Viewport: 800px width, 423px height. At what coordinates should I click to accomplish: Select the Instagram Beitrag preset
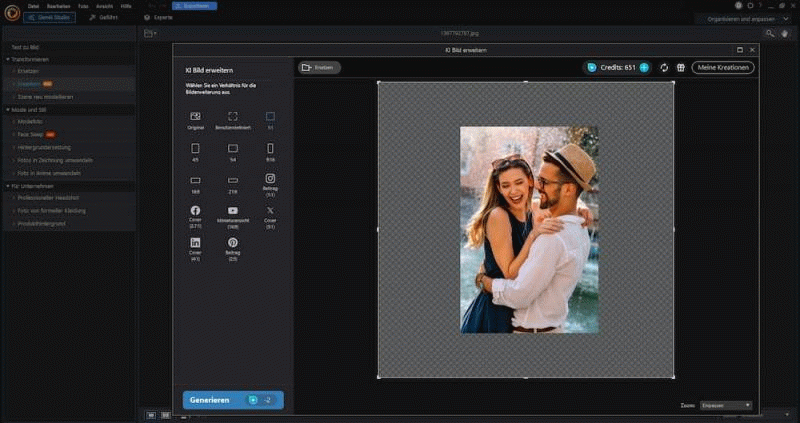pos(270,179)
